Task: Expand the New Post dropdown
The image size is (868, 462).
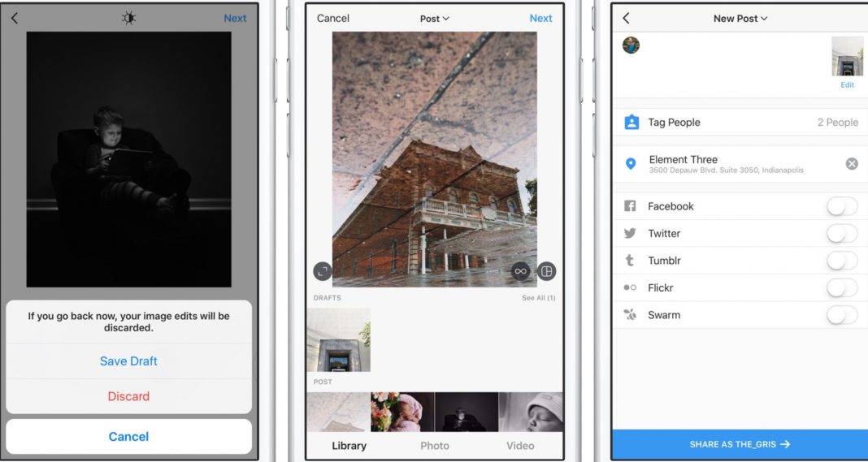Action: 740,18
